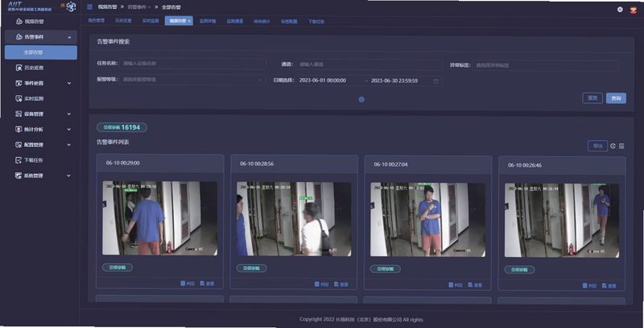Open the 06-10 00:29:00 alarm snapshot

point(159,218)
